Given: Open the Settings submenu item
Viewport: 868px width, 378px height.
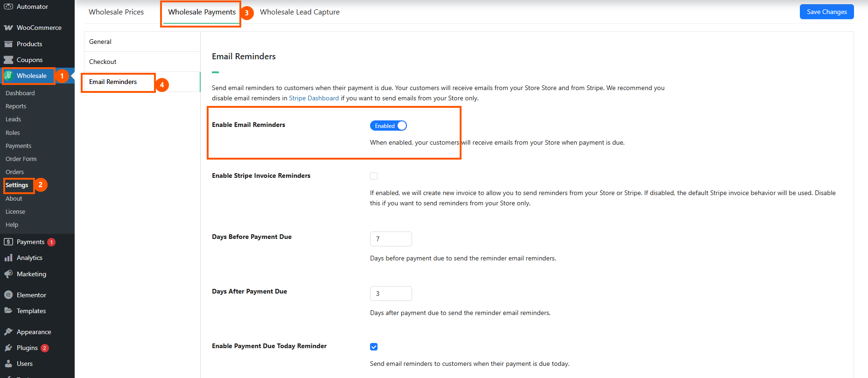Looking at the screenshot, I should click(17, 185).
